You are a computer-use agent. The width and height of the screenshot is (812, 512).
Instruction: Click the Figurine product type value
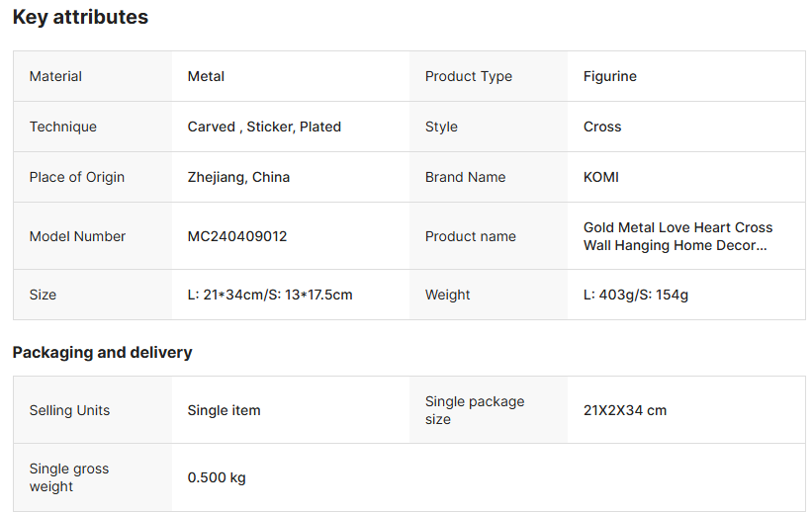(610, 76)
